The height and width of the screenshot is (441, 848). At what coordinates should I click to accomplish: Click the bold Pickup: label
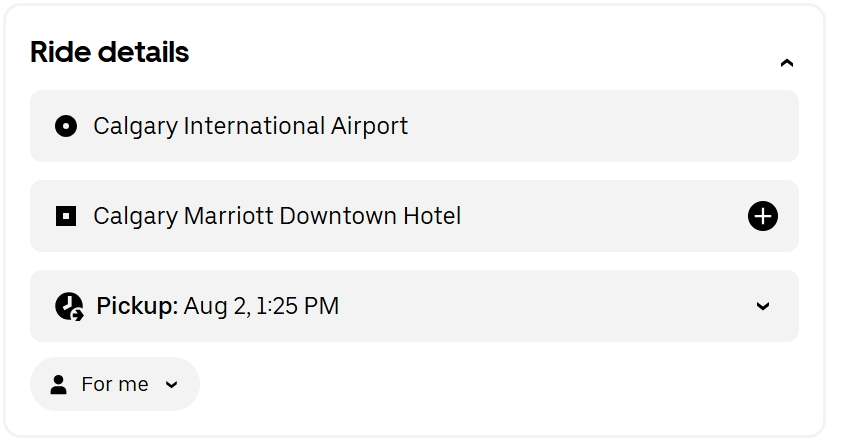tap(137, 306)
